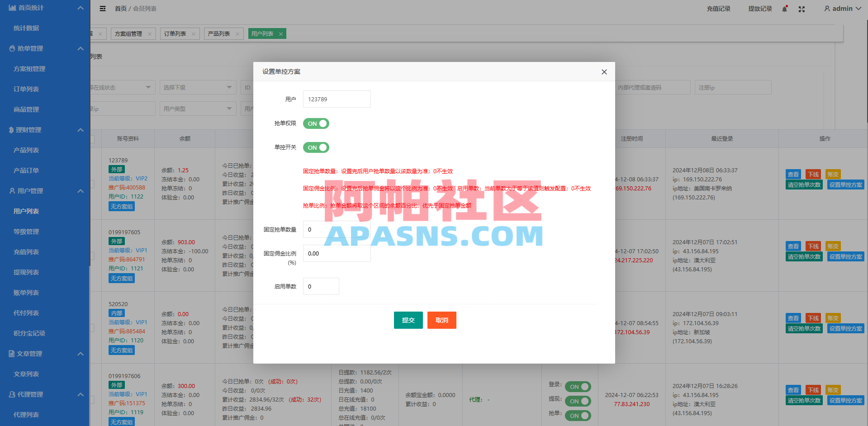Select the 理财管理 coin icon in sidebar
The image size is (868, 426).
pyautogui.click(x=11, y=130)
